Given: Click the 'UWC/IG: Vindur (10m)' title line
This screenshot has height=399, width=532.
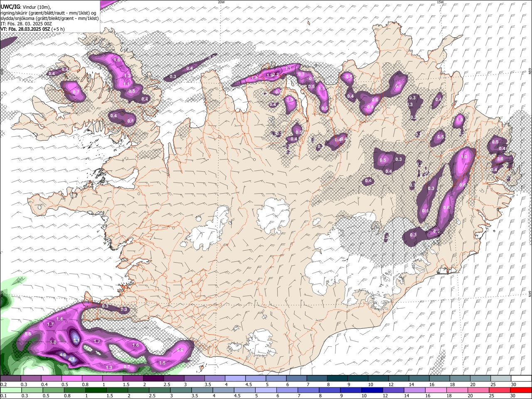Looking at the screenshot, I should (x=26, y=7).
